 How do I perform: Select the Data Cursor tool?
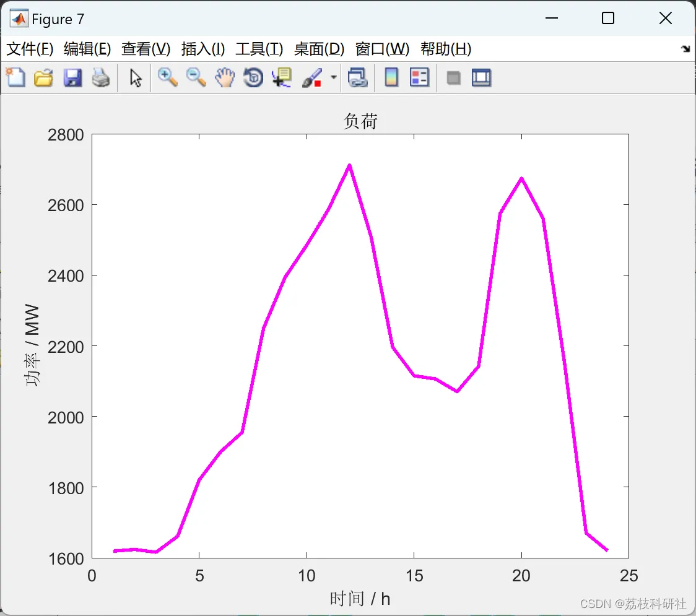[x=281, y=77]
